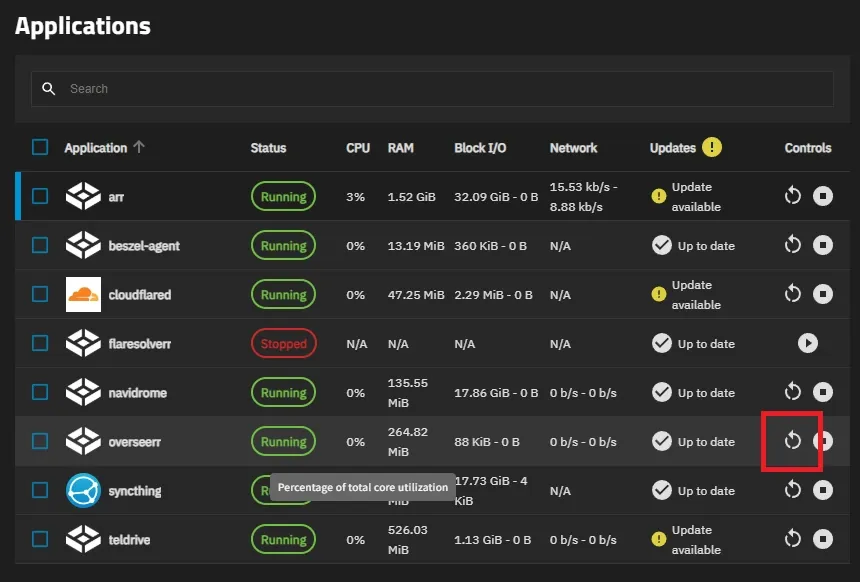
Task: Click the yellow Updates warning badge in header
Action: coord(711,147)
